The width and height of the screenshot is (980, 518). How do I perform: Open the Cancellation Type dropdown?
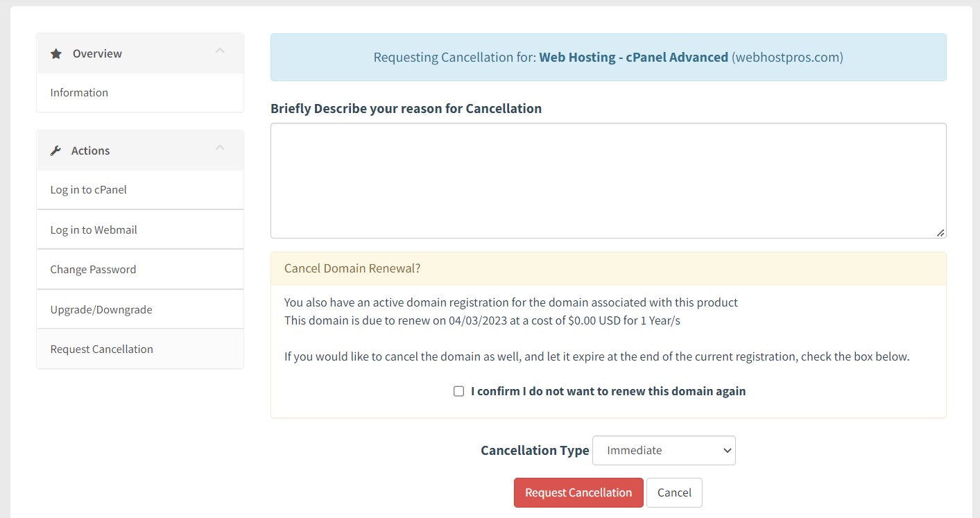[664, 450]
